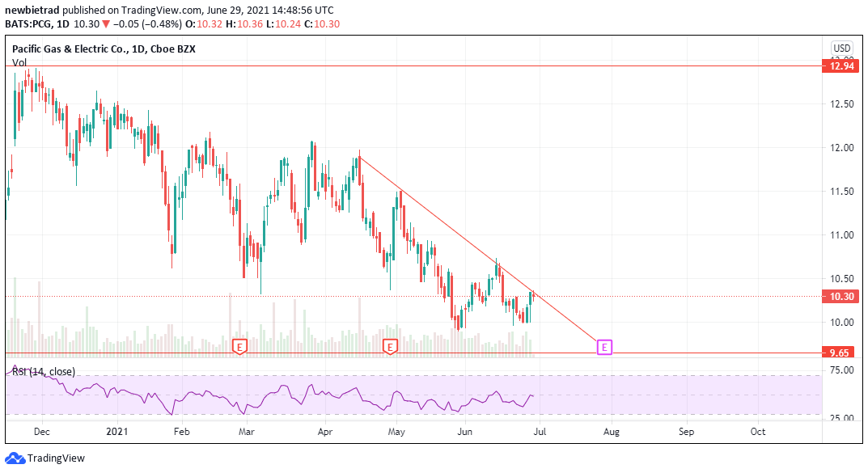Image resolution: width=868 pixels, height=473 pixels.
Task: Click the Jul label on time axis
Action: [x=540, y=432]
